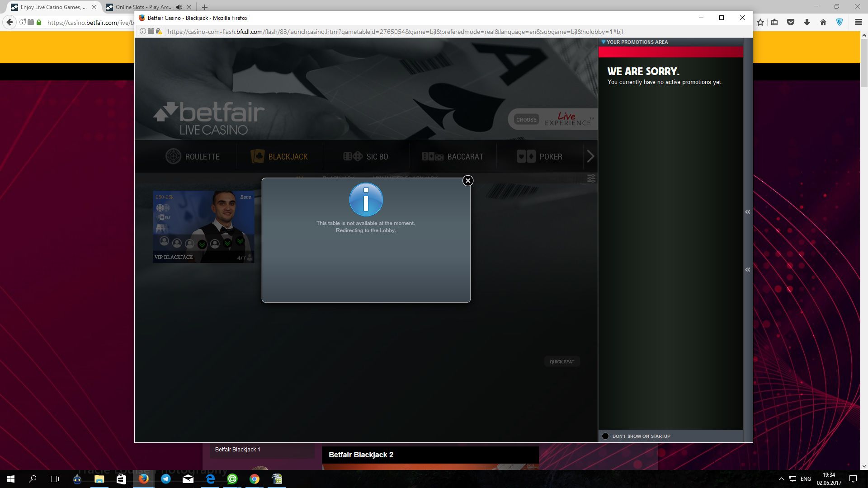The image size is (868, 488).
Task: Save page to Pocket
Action: pos(791,22)
